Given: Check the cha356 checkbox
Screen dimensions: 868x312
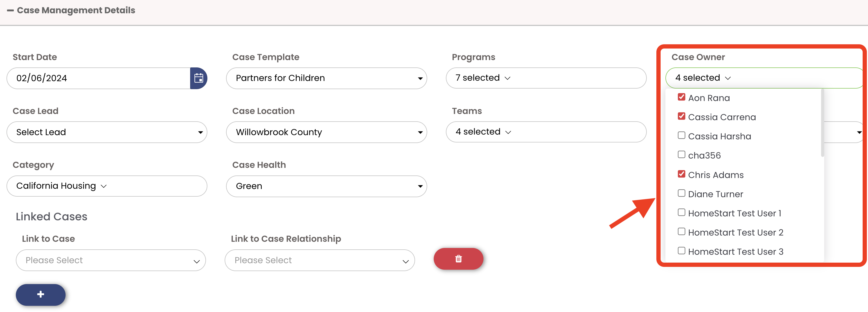Looking at the screenshot, I should [x=681, y=155].
